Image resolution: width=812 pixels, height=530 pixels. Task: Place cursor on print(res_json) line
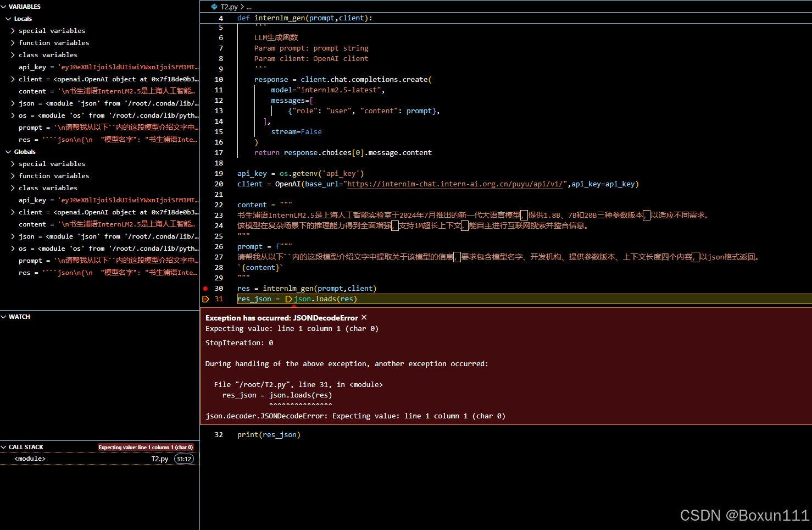tap(269, 435)
